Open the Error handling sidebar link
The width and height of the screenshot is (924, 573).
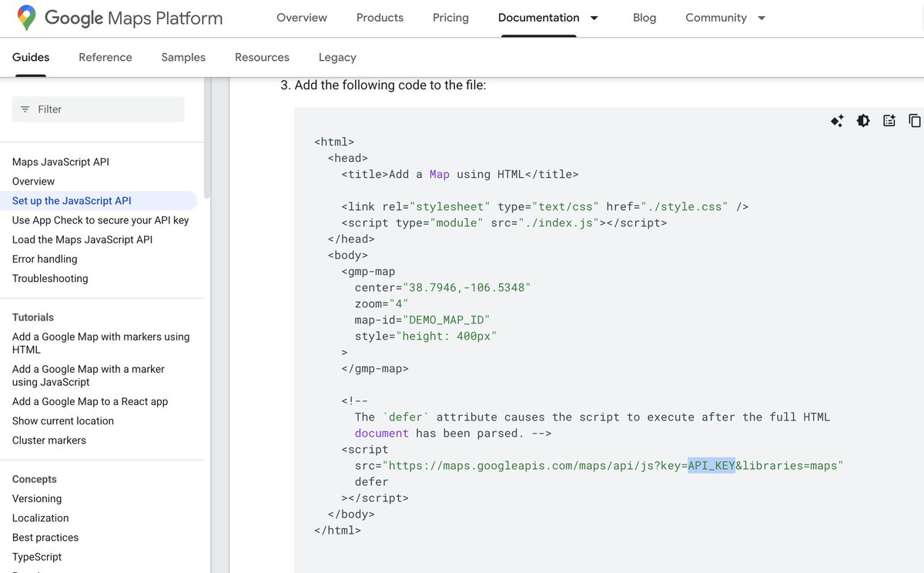pyautogui.click(x=45, y=259)
